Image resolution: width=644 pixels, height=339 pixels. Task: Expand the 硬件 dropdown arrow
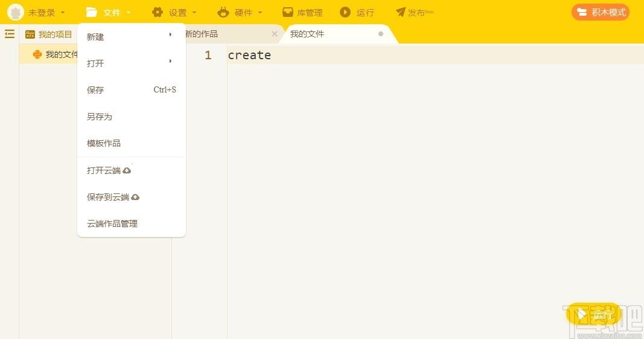tap(260, 13)
